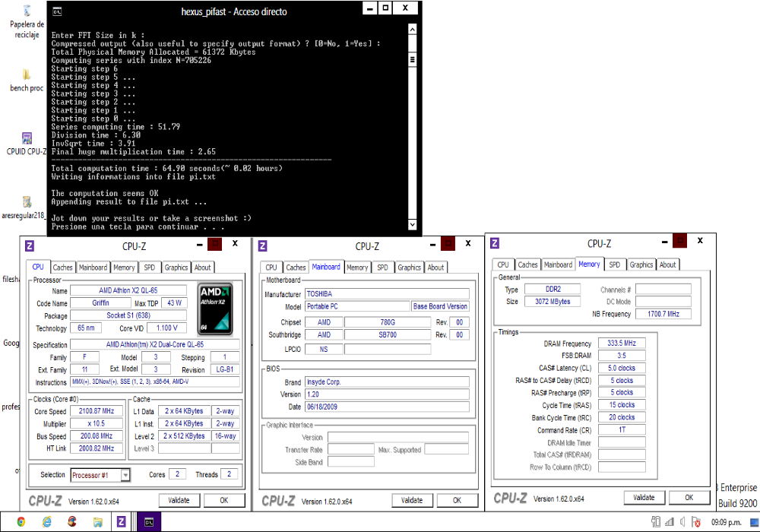Click the console scrollbar thumb

[413, 59]
